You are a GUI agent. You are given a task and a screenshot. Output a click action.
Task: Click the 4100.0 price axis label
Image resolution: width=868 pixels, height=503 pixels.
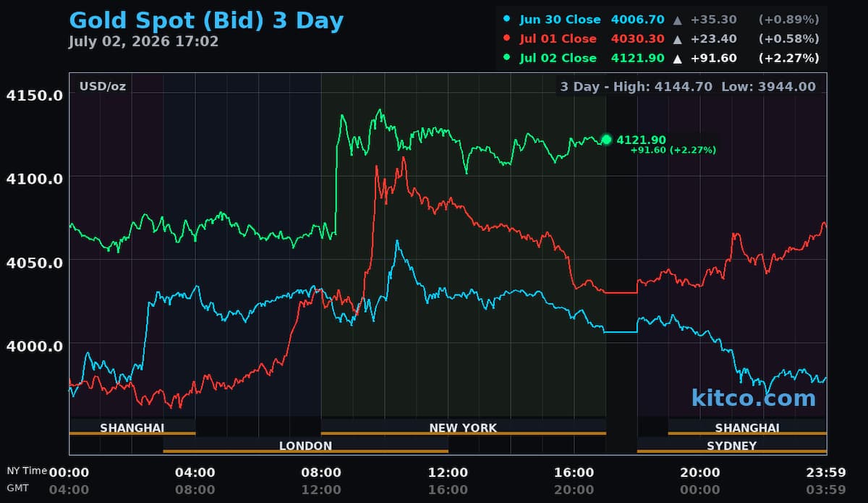pos(34,177)
